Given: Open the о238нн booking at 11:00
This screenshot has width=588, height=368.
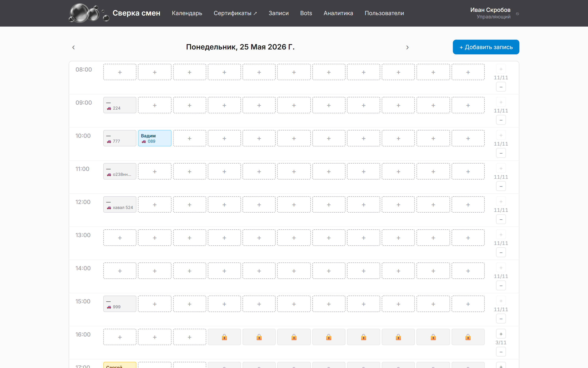Looking at the screenshot, I should tap(120, 171).
